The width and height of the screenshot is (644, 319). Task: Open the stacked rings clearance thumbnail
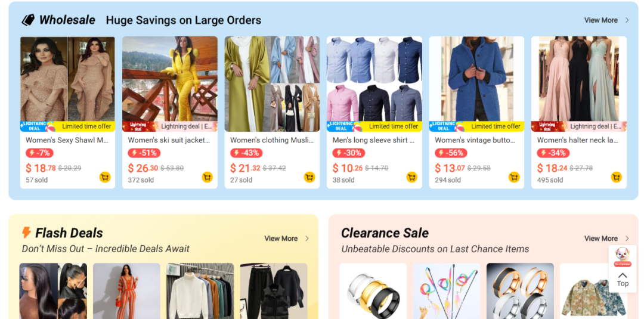[x=373, y=291]
